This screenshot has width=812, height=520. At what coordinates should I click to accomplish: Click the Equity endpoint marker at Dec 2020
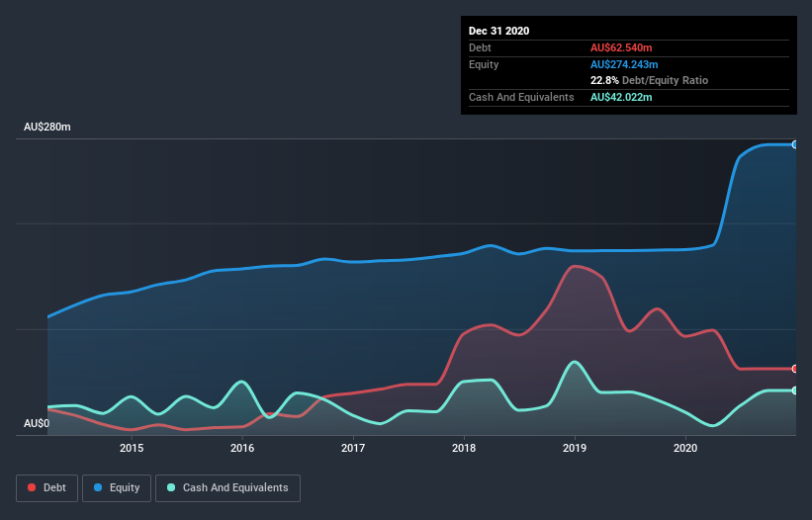coord(795,145)
